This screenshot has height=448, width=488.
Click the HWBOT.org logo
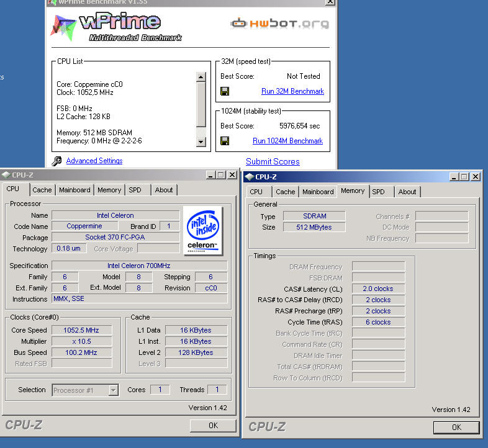click(x=280, y=24)
